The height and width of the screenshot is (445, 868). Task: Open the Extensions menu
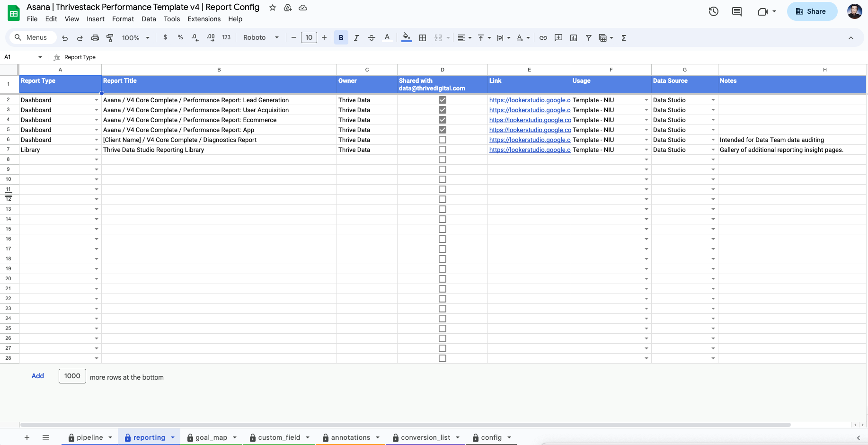tap(204, 19)
